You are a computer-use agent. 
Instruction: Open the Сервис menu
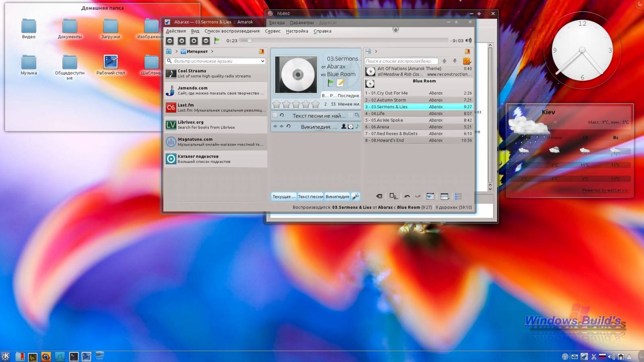[272, 31]
